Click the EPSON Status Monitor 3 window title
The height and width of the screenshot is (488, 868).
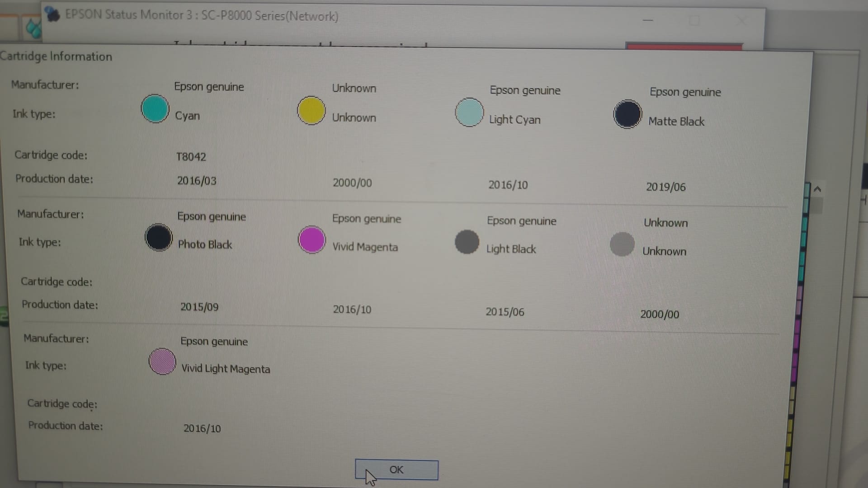click(x=202, y=15)
